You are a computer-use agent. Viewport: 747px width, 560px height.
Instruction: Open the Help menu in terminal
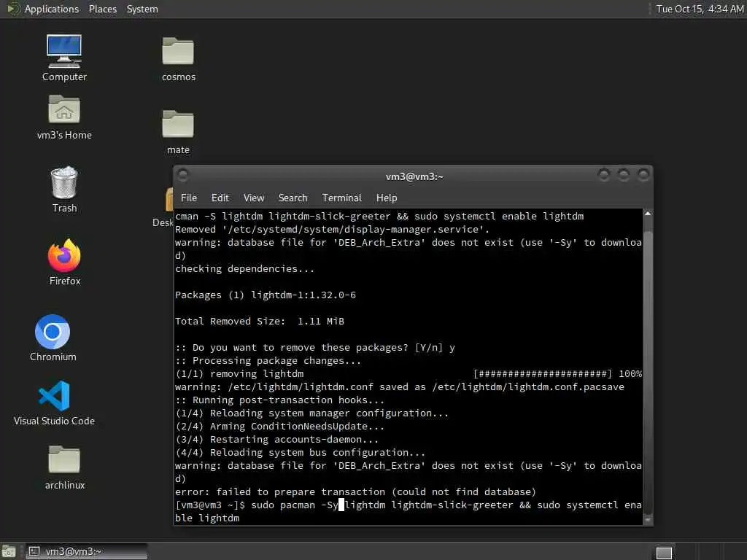(x=387, y=198)
